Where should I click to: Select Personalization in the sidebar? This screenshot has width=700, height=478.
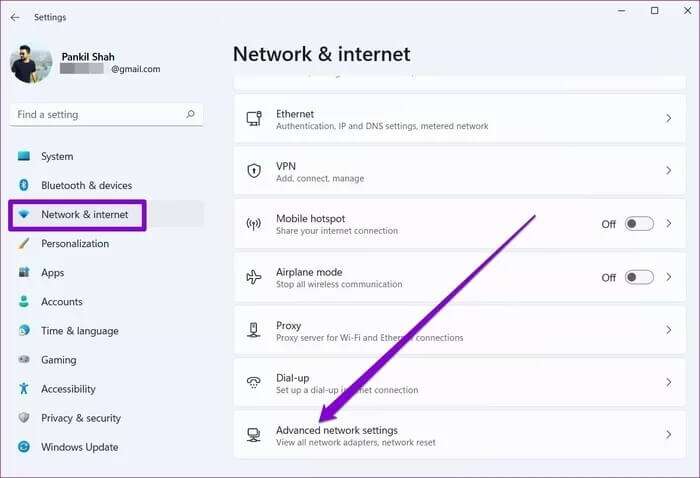point(75,243)
